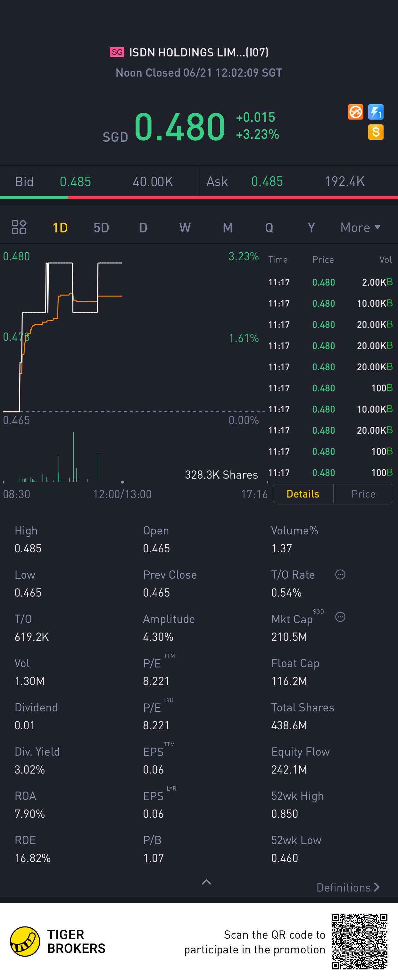Open Mkt Cap info bubble icon

click(x=340, y=617)
